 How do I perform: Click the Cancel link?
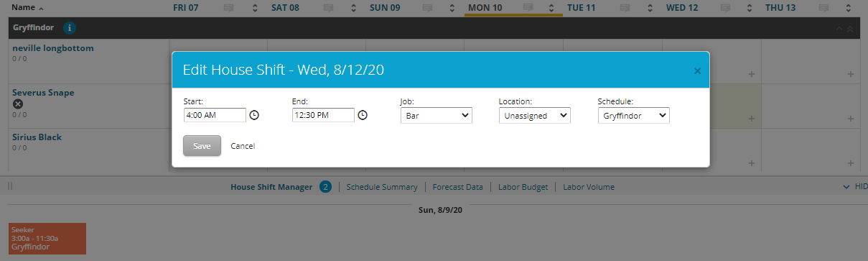coord(243,146)
